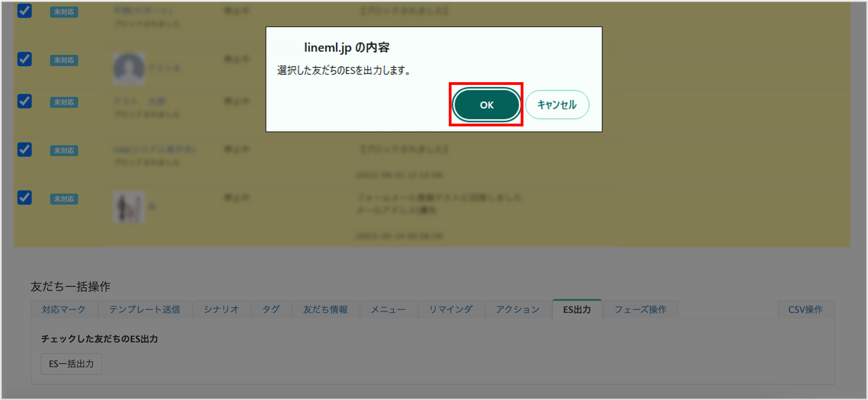Uncheck the last friend row checkbox
The width and height of the screenshot is (868, 400).
point(25,198)
